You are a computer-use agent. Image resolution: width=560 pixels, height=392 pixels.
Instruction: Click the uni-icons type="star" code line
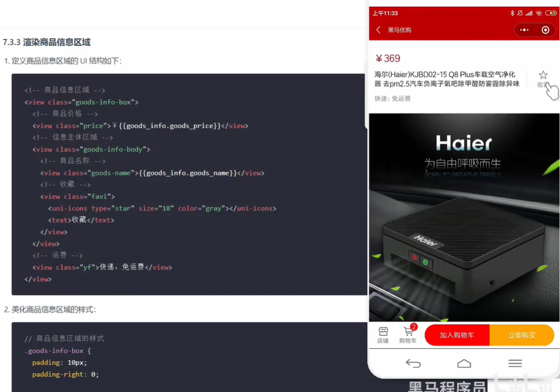pos(162,208)
